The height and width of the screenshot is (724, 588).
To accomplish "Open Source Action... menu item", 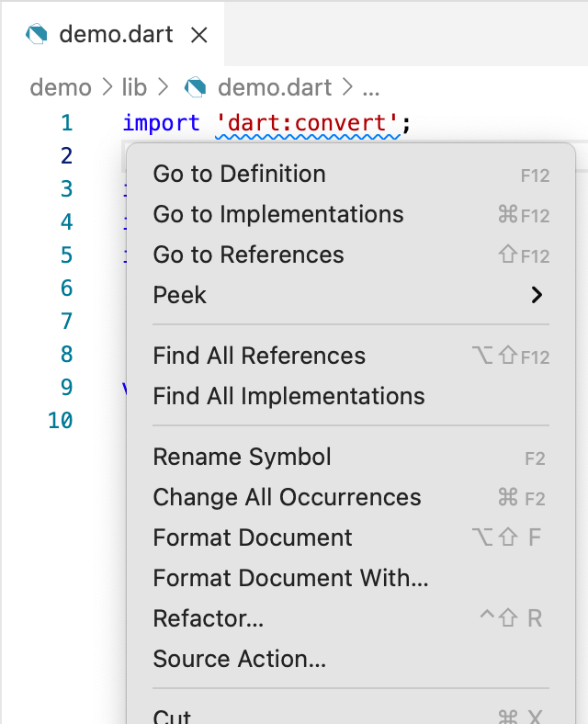I will tap(240, 659).
